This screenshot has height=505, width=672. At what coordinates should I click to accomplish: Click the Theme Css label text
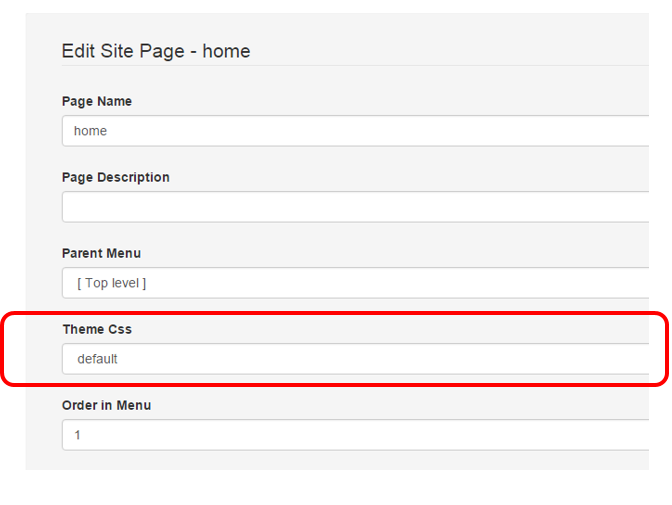[97, 329]
